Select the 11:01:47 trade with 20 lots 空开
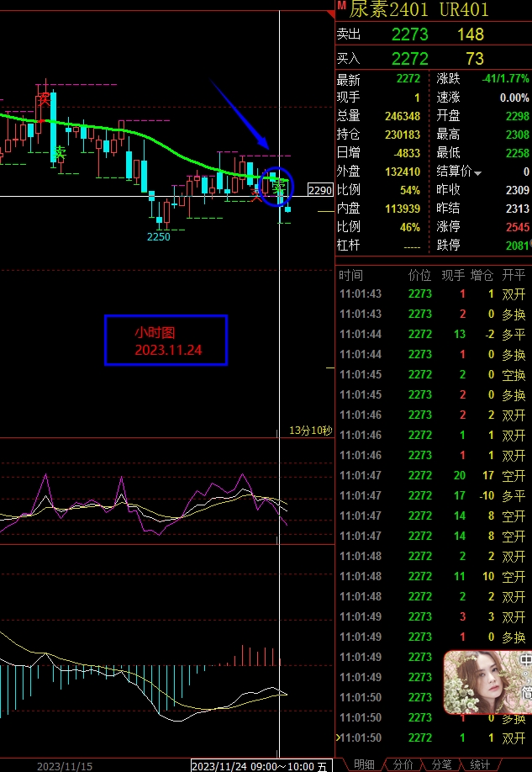The width and height of the screenshot is (532, 772). click(434, 476)
